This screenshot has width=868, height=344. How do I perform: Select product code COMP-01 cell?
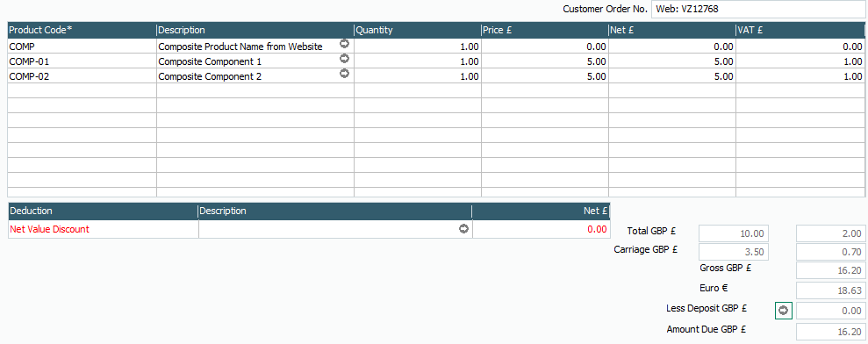click(82, 61)
